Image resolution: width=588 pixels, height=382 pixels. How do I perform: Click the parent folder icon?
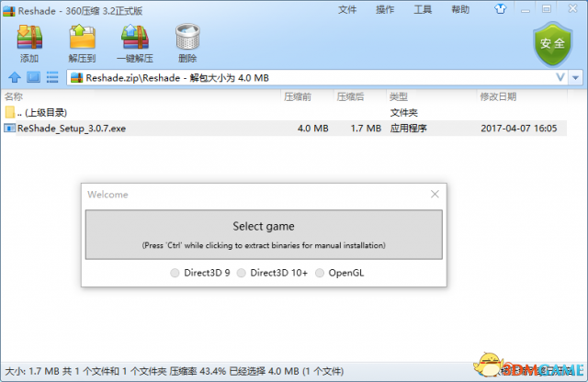10,112
